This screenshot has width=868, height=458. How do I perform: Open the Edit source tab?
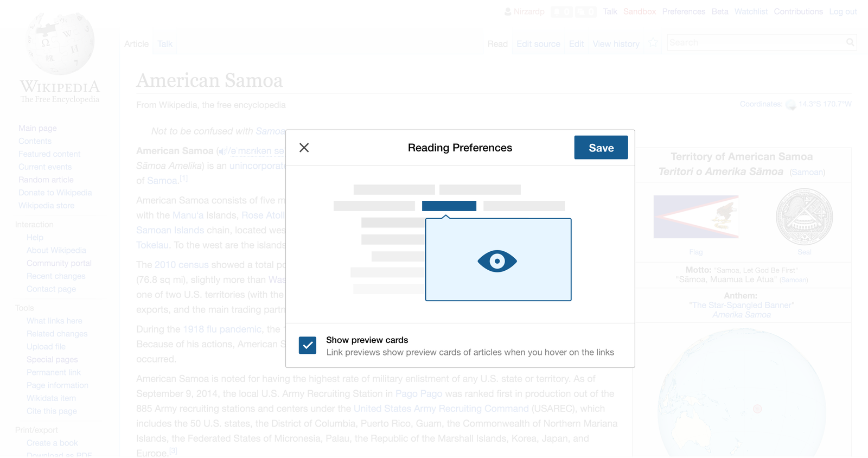coord(538,44)
